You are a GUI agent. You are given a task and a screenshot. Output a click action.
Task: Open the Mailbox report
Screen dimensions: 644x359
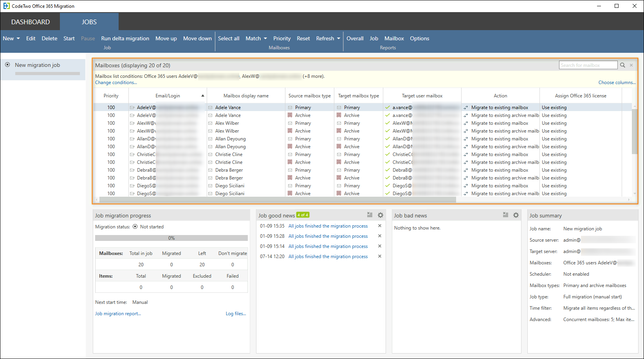coord(394,38)
